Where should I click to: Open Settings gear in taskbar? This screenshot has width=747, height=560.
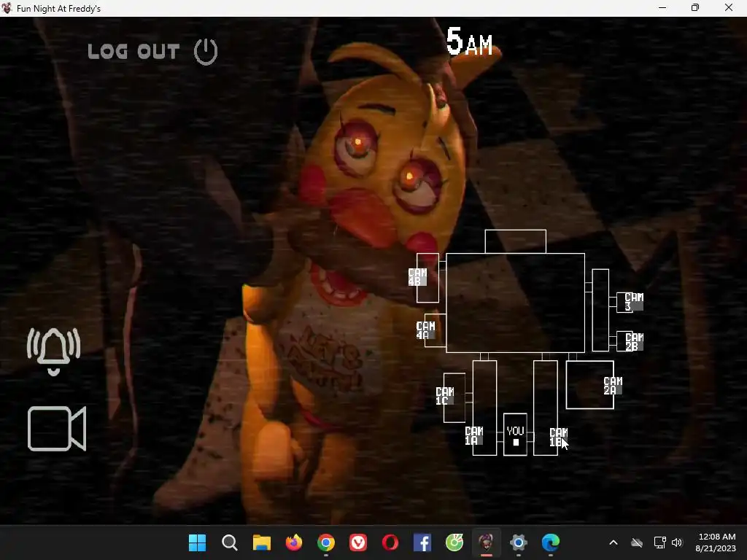coord(519,542)
